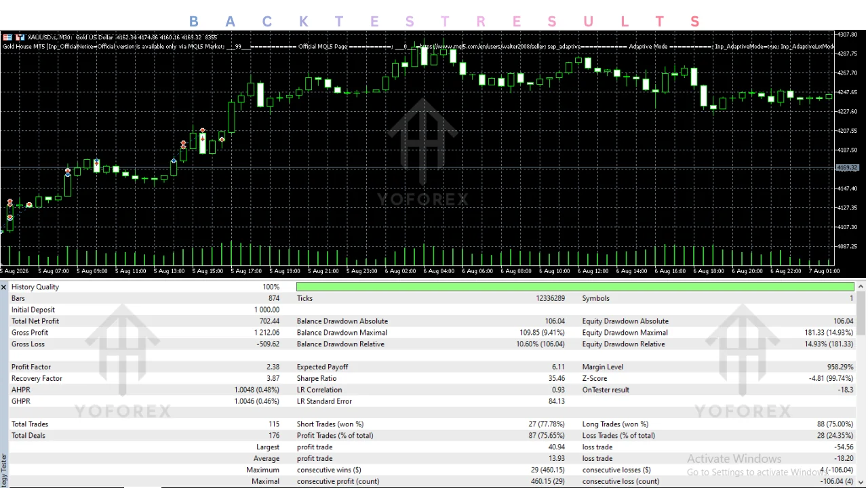
Task: Select Equity Drawdown Maximal value 181.33 (14.93%)
Action: (829, 333)
